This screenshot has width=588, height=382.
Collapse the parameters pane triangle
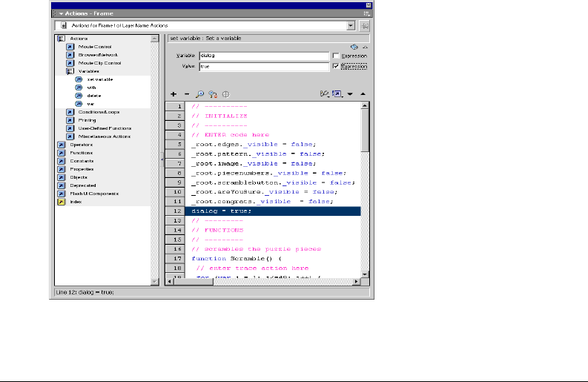click(366, 47)
